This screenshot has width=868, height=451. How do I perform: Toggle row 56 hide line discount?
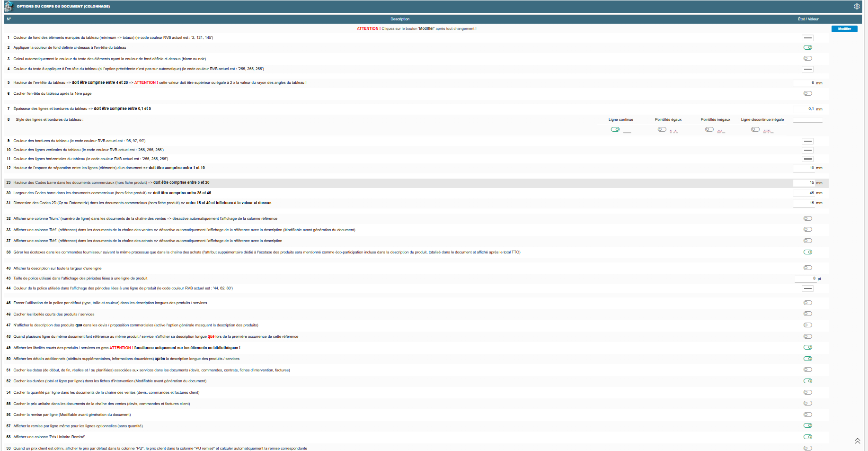(x=808, y=415)
